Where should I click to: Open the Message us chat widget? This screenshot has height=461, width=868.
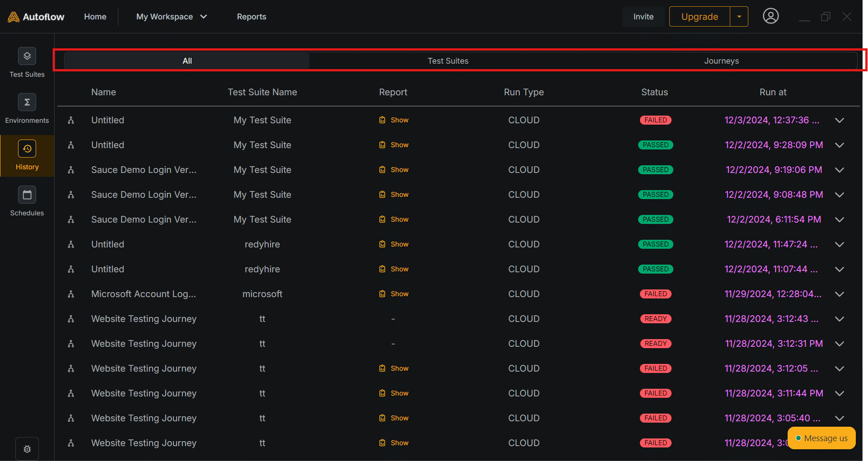(x=821, y=438)
